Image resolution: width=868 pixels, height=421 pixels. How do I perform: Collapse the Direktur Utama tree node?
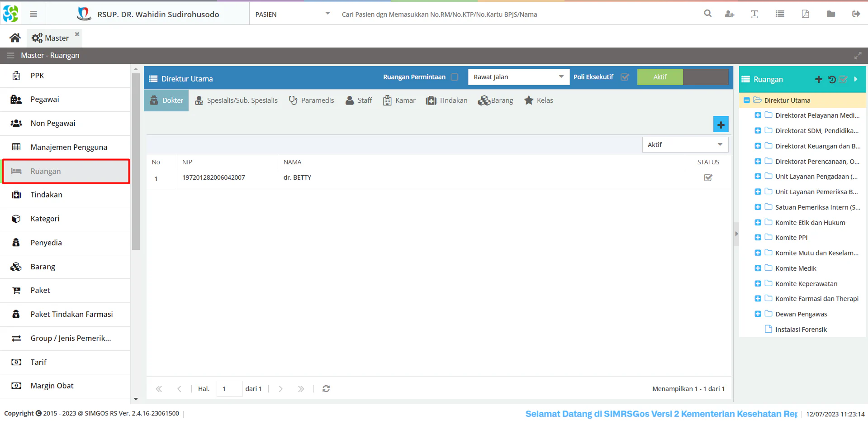point(747,100)
